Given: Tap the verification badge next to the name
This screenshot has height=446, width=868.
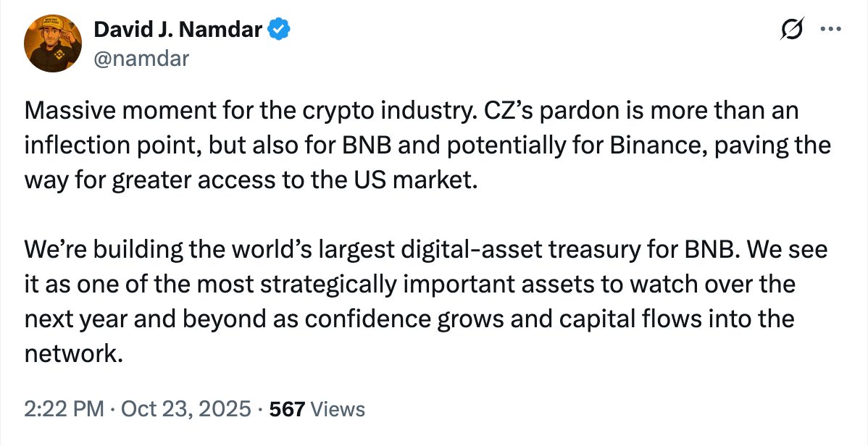Looking at the screenshot, I should click(279, 29).
